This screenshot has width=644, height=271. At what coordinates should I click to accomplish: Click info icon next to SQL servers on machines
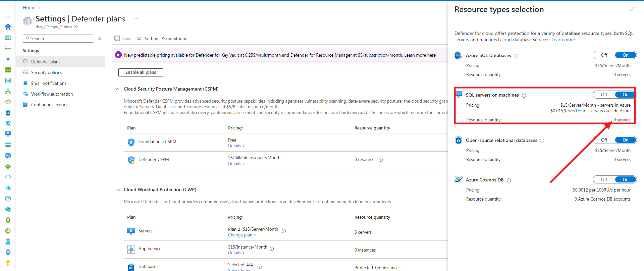[524, 96]
